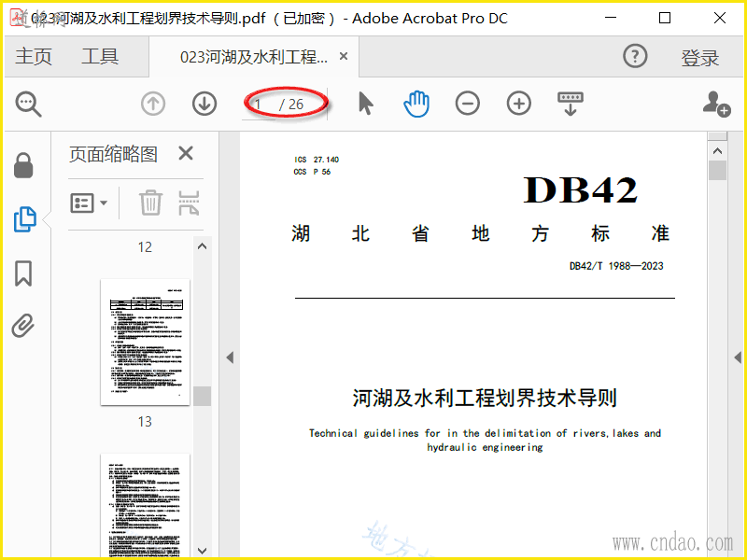Image resolution: width=747 pixels, height=560 pixels.
Task: Click the CCS P 56 text
Action: 312,172
